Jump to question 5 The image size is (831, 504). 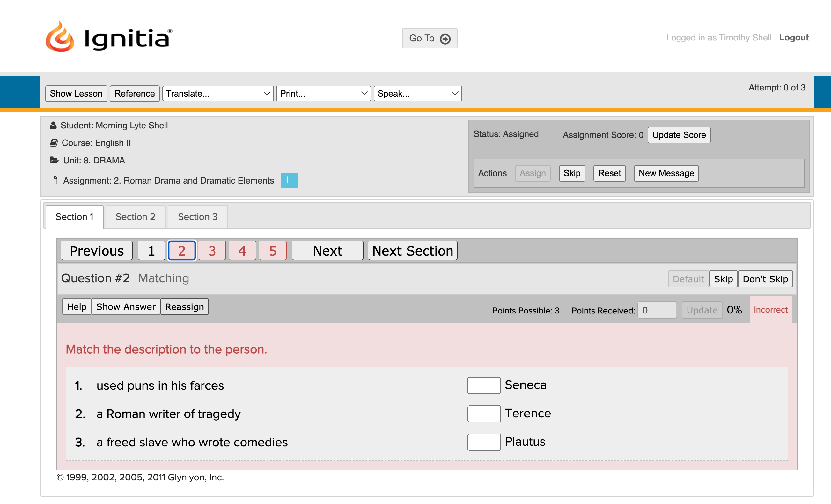(x=273, y=251)
